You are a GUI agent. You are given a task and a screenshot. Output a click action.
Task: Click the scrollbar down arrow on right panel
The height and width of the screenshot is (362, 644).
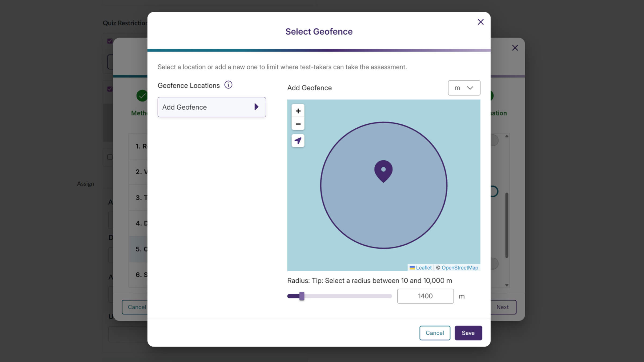coord(507,285)
